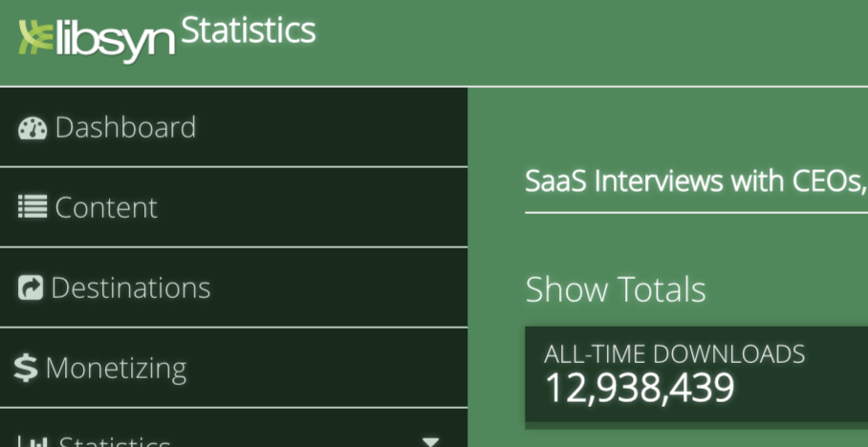Click the Statistics bar chart icon
Image resolution: width=868 pixels, height=447 pixels.
coord(33,441)
